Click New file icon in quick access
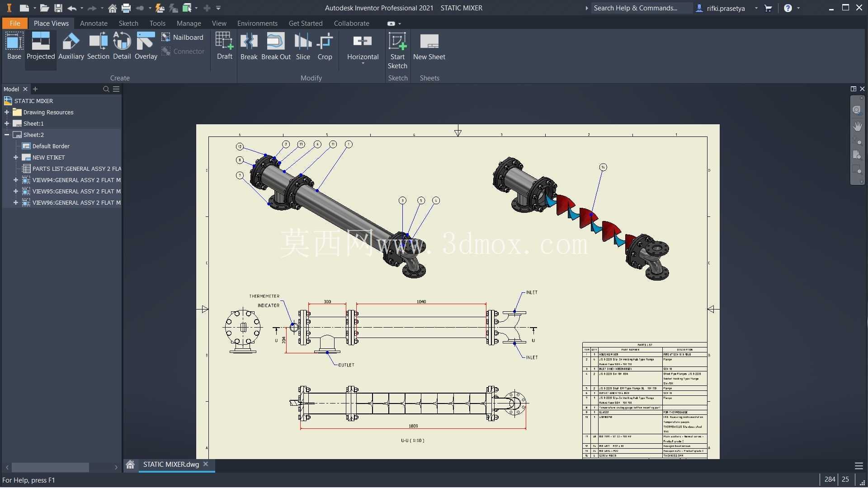This screenshot has height=488, width=868. point(24,8)
